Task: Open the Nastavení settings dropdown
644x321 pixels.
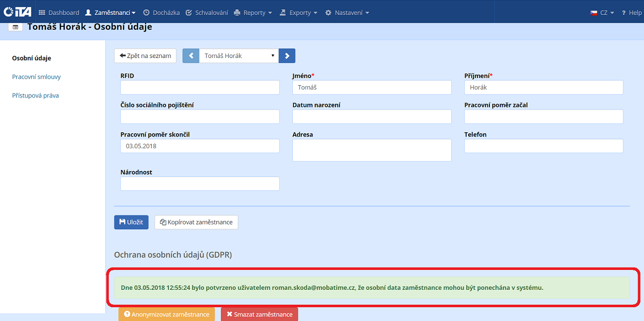Action: (347, 13)
